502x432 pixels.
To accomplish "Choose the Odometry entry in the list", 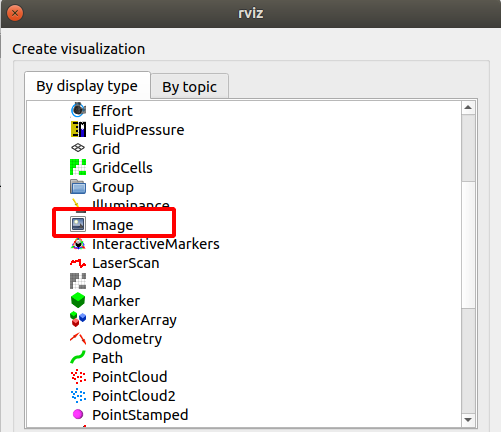I will tap(116, 339).
